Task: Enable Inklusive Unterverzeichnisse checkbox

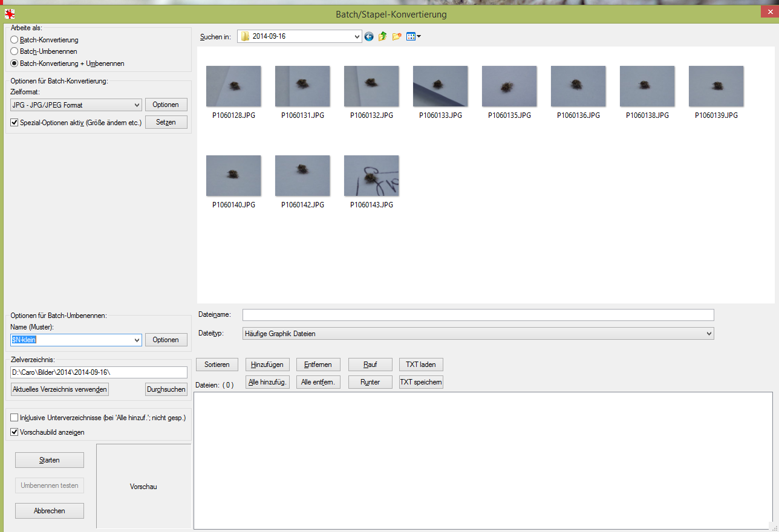Action: point(15,418)
